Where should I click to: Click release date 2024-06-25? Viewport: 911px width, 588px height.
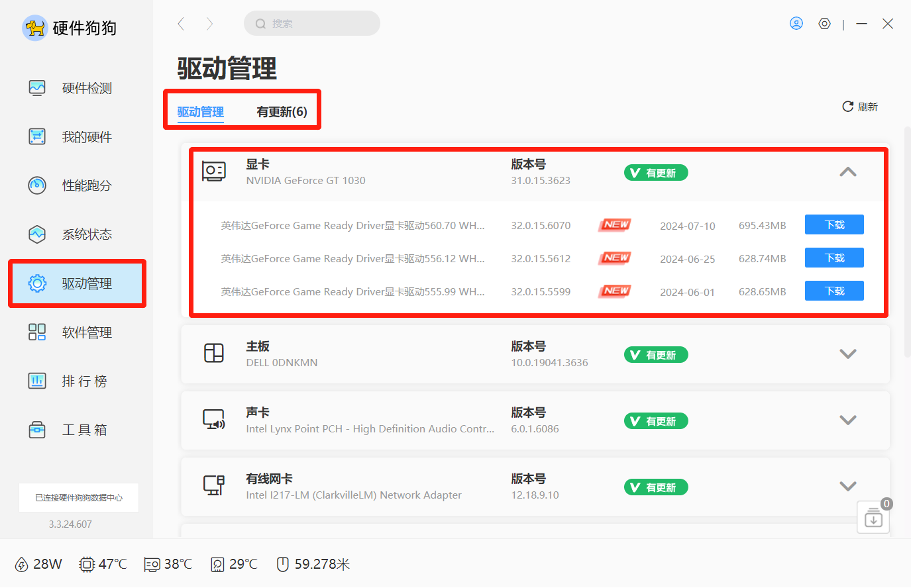point(688,259)
